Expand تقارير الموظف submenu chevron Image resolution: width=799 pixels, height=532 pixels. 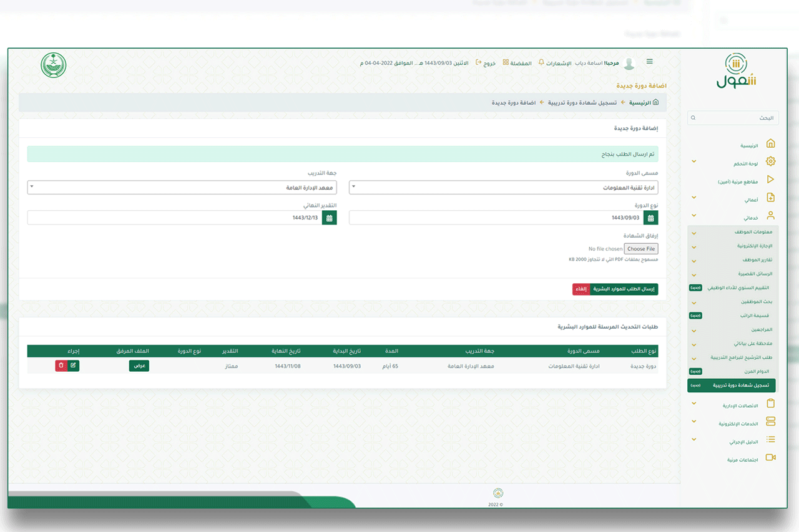(694, 261)
